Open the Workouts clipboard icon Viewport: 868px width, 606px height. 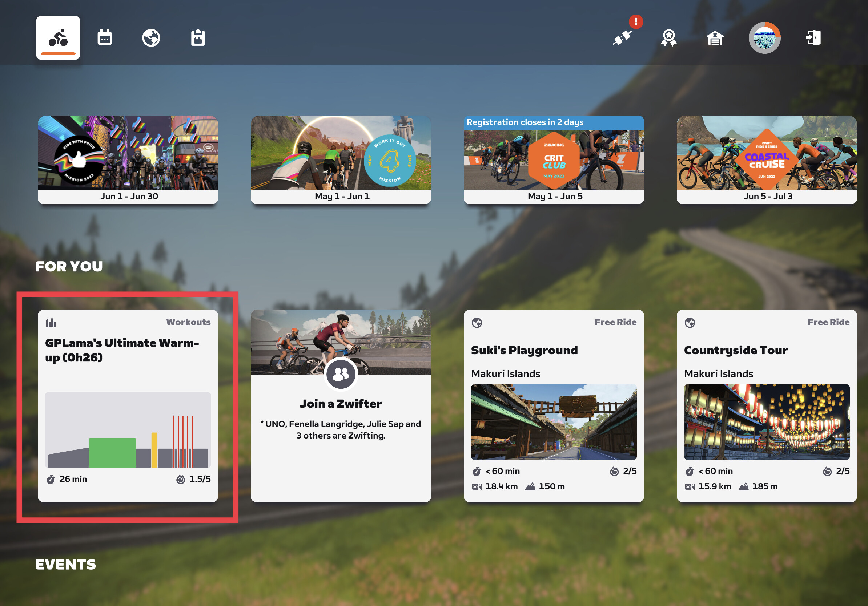click(197, 38)
